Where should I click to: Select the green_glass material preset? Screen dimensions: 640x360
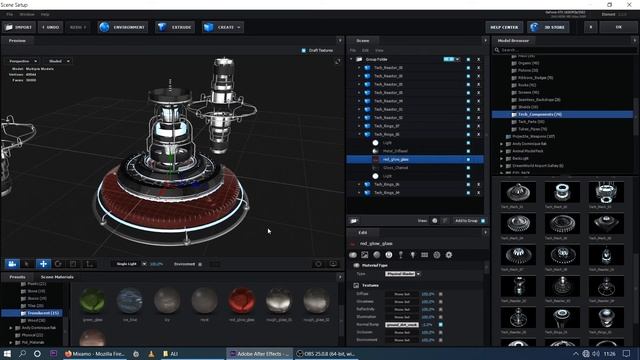coord(93,300)
